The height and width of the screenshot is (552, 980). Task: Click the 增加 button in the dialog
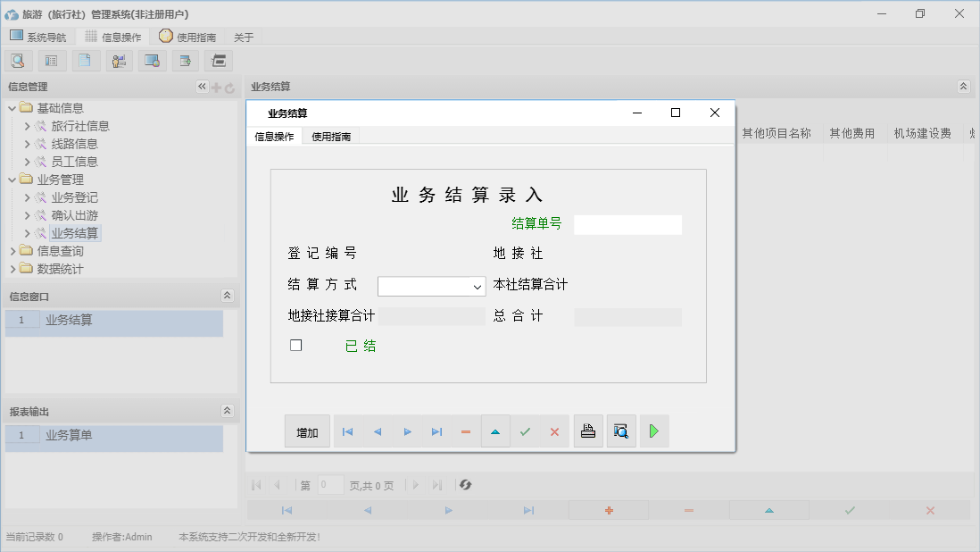click(307, 431)
